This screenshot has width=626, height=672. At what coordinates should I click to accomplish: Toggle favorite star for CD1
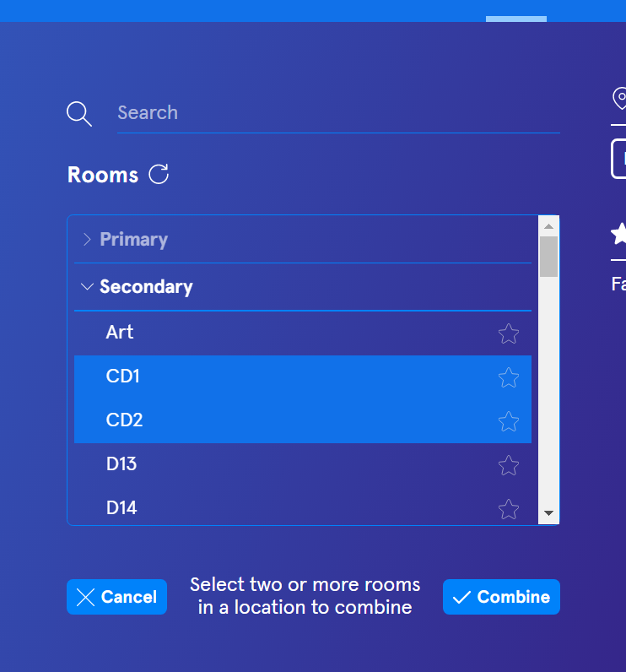click(x=508, y=377)
